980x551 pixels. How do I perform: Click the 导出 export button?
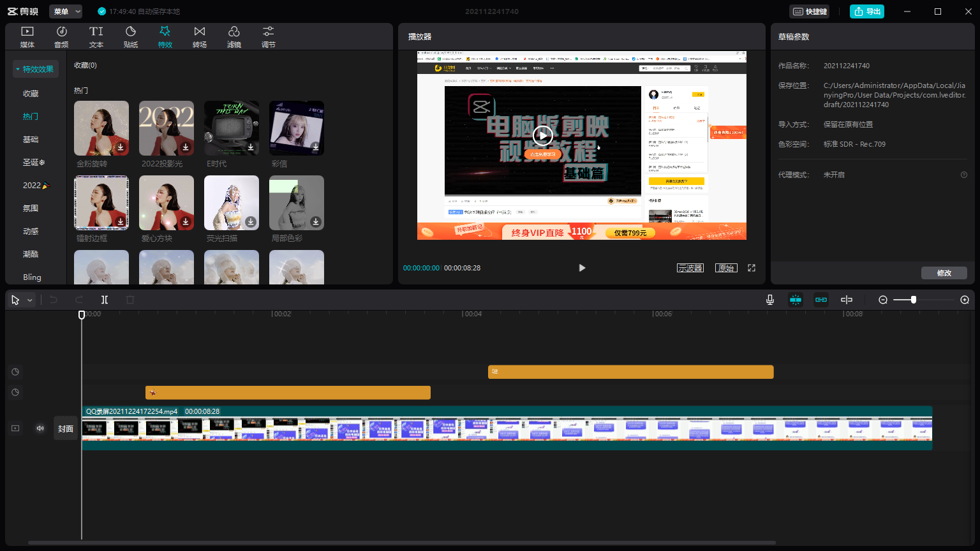tap(867, 11)
